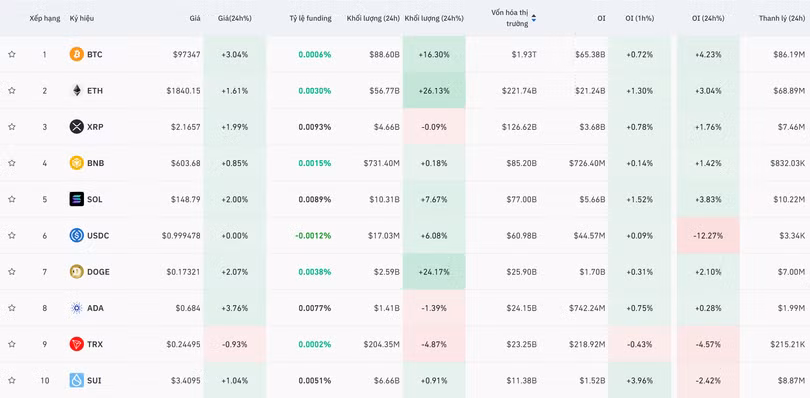The image size is (810, 398).
Task: Favorite BTC with its star
Action: tap(12, 54)
